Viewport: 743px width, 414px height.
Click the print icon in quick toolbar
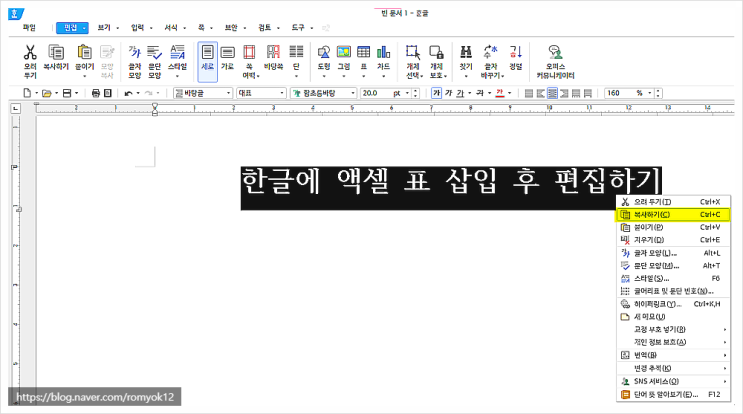pos(96,93)
